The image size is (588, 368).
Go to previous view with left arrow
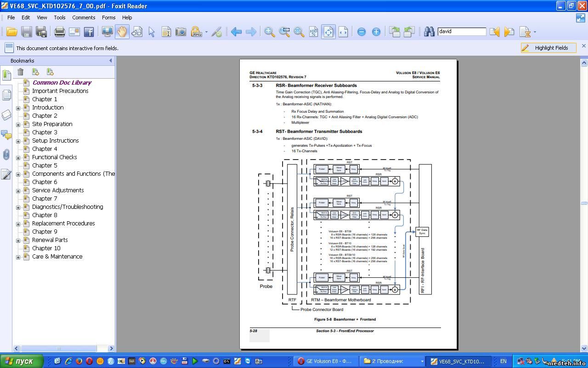coord(236,32)
